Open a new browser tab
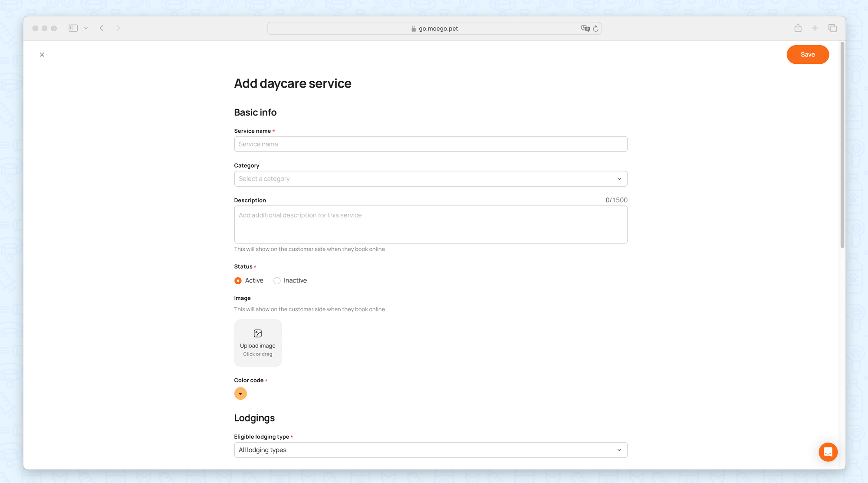Viewport: 868px width, 483px height. pyautogui.click(x=815, y=28)
